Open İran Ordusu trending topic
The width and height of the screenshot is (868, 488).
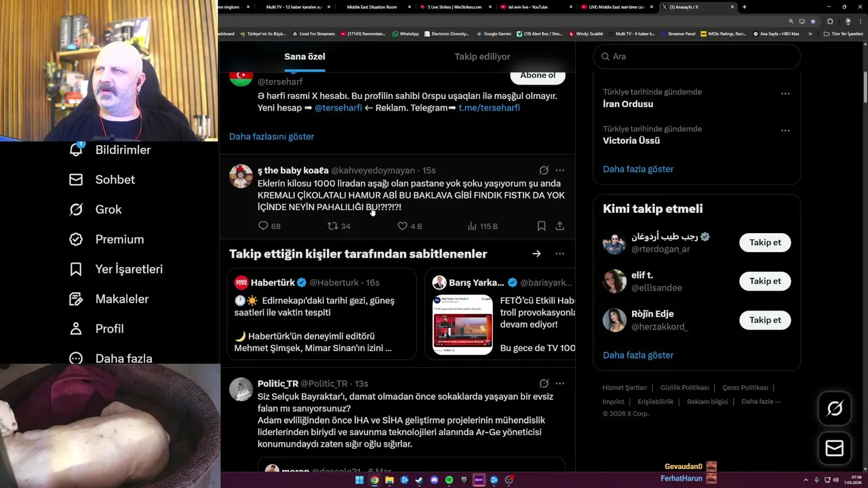point(628,104)
